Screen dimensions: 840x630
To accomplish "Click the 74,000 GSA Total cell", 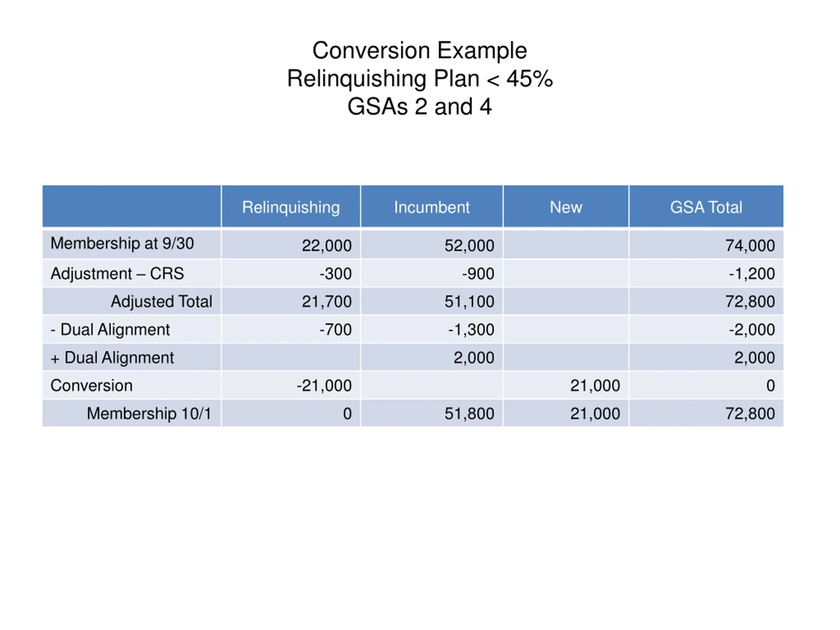I will pos(750,246).
